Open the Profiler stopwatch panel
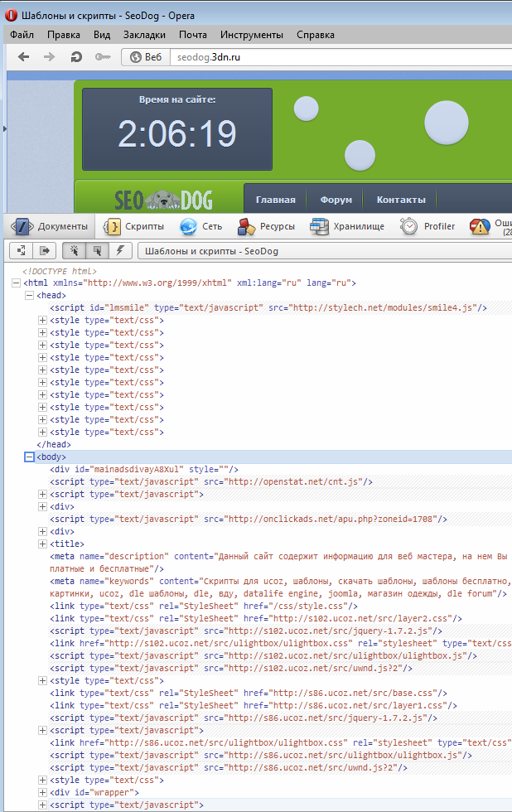512x812 pixels. [x=427, y=226]
